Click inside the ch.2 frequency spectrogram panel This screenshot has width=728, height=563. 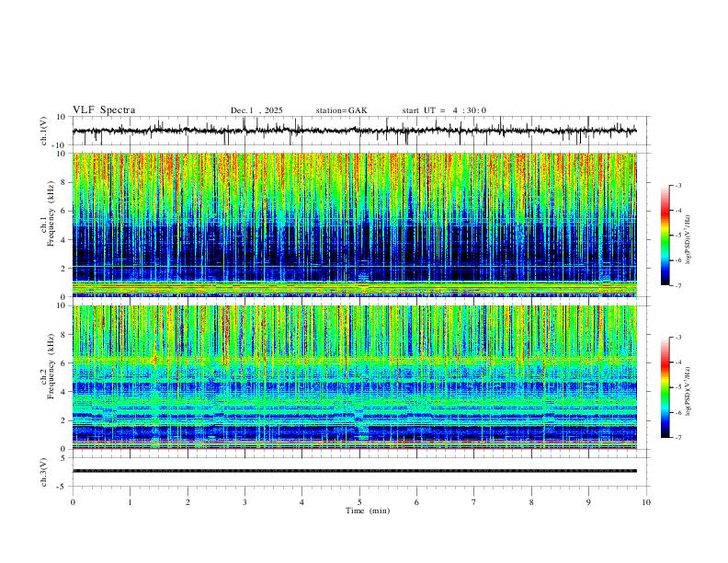point(354,377)
